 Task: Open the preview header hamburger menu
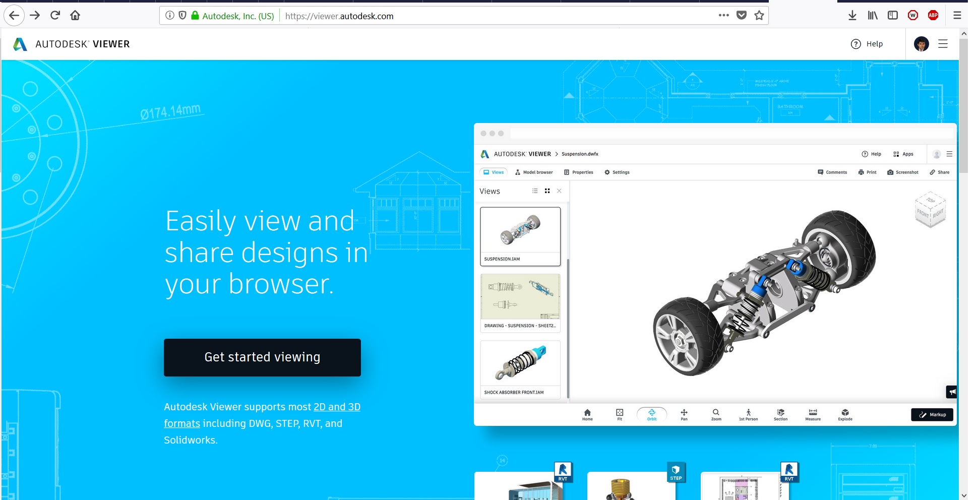pyautogui.click(x=949, y=154)
